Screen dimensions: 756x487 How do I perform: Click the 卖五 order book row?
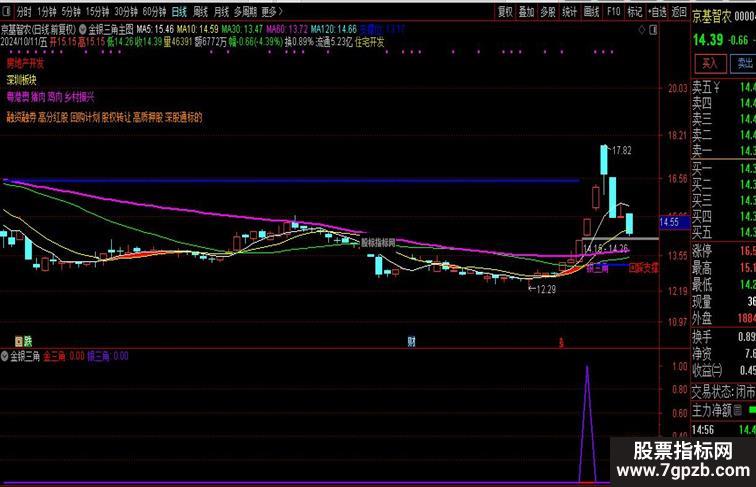pyautogui.click(x=724, y=87)
